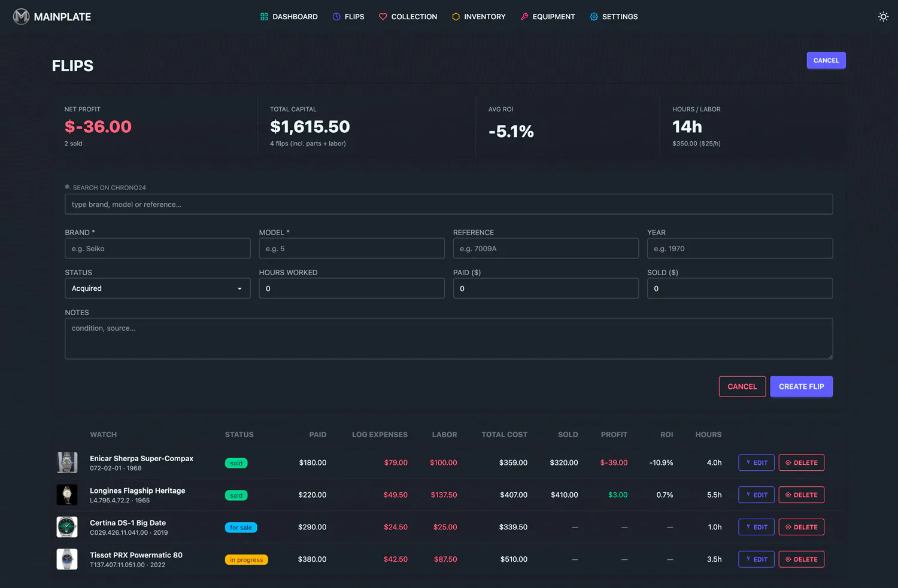Screen dimensions: 898x588
Task: Click into the Reference field
Action: pyautogui.click(x=545, y=248)
